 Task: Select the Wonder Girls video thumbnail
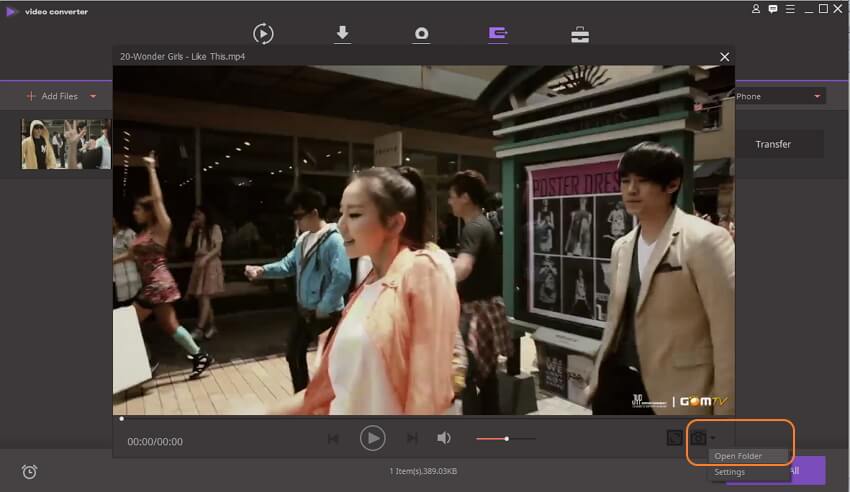pos(66,144)
